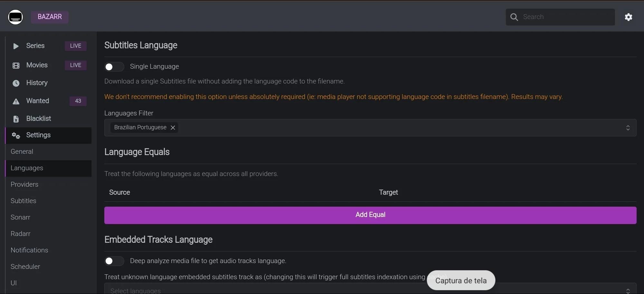Click the Movies film icon
Viewport: 644px width, 294px height.
16,65
